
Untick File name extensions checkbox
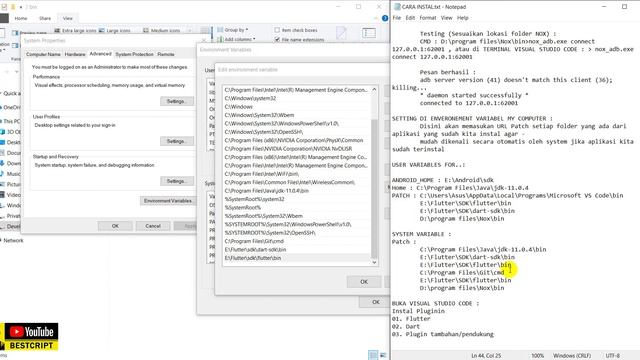(x=278, y=40)
